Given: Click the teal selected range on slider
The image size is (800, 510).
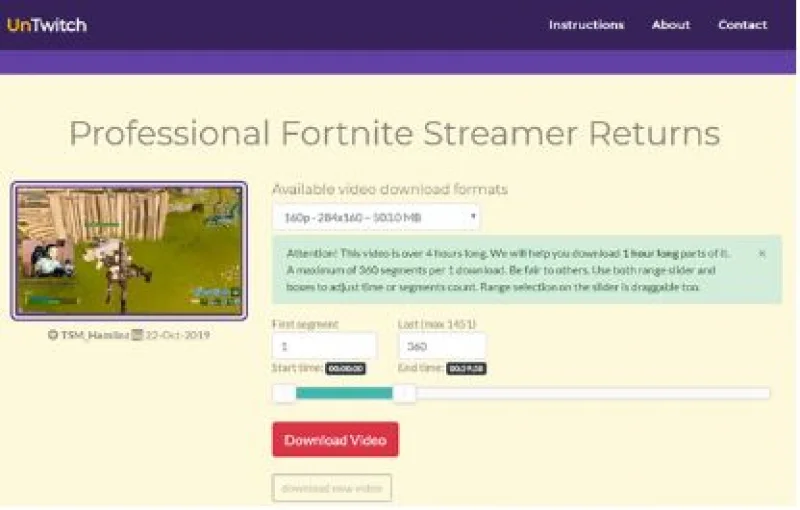Looking at the screenshot, I should pyautogui.click(x=344, y=394).
